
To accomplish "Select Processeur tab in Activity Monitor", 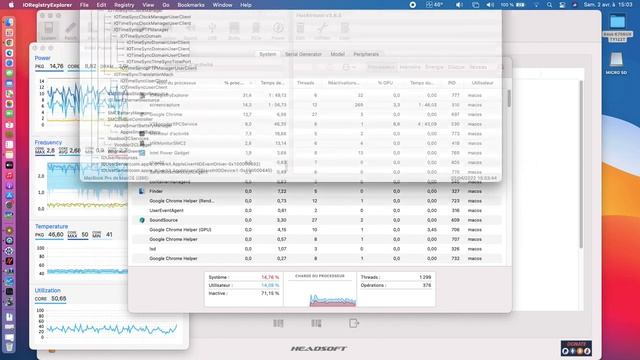I will 381,67.
